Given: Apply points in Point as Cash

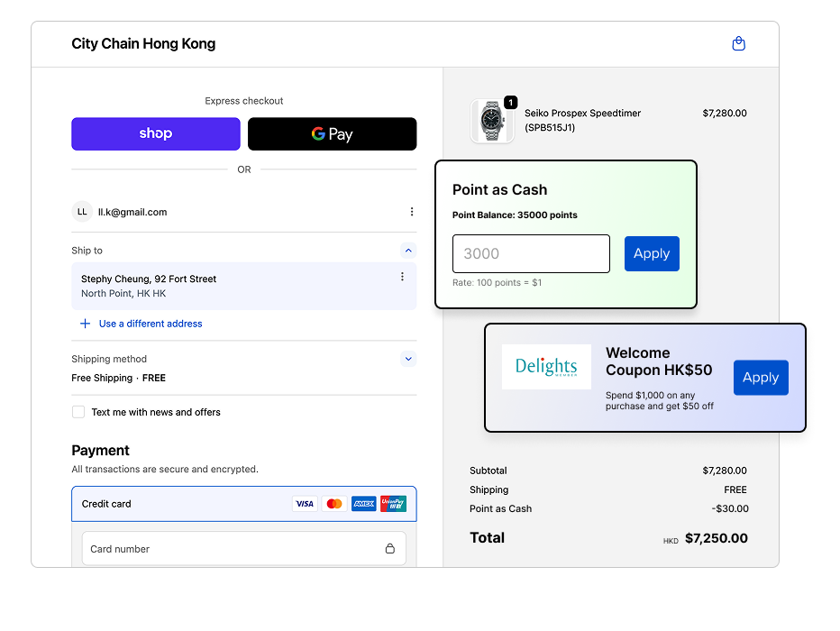Looking at the screenshot, I should [651, 254].
